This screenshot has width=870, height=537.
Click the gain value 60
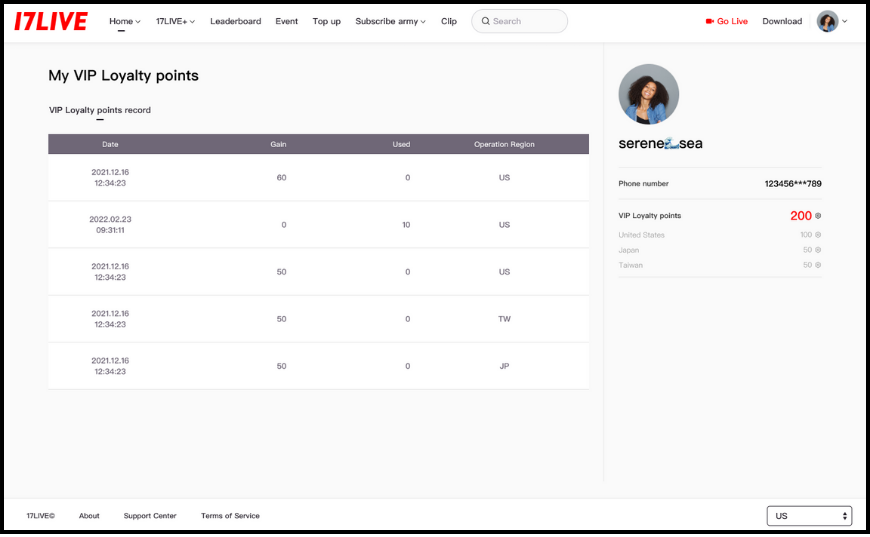coord(281,178)
